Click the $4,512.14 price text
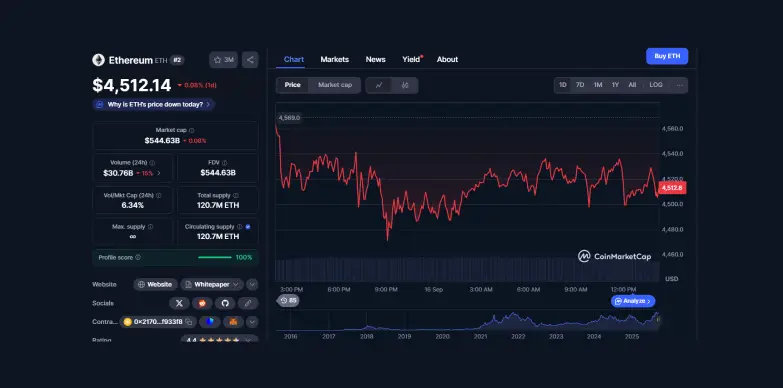 pyautogui.click(x=132, y=85)
